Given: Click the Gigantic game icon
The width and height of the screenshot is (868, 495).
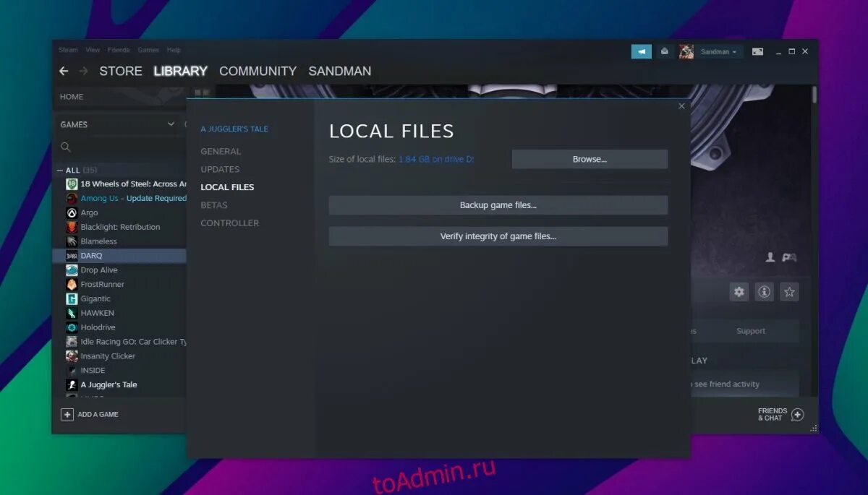Looking at the screenshot, I should coord(72,298).
